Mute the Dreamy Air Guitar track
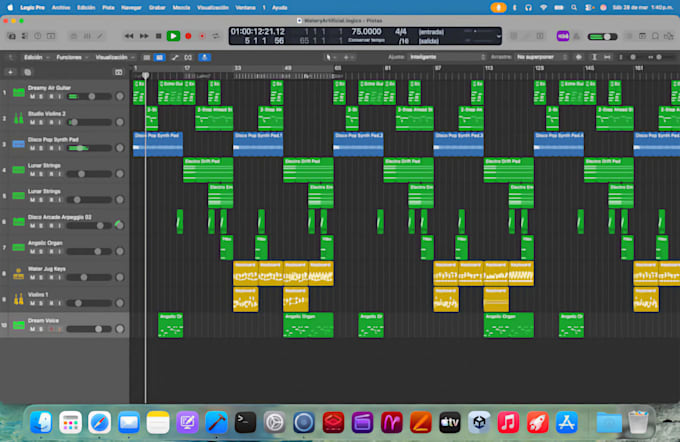 32,96
